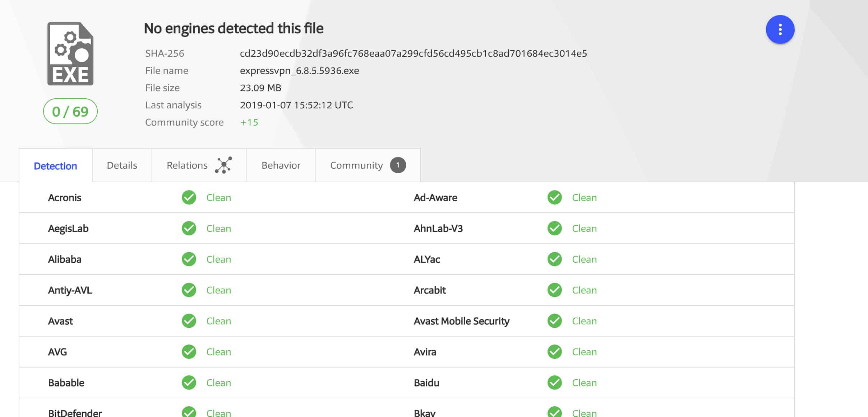Click the Babable engine name
This screenshot has width=868, height=417.
(66, 383)
